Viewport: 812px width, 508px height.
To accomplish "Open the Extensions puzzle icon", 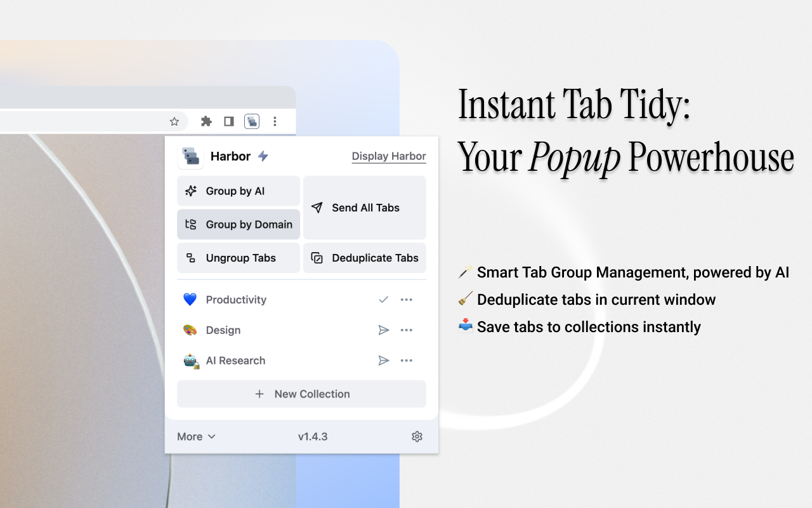I will point(206,121).
